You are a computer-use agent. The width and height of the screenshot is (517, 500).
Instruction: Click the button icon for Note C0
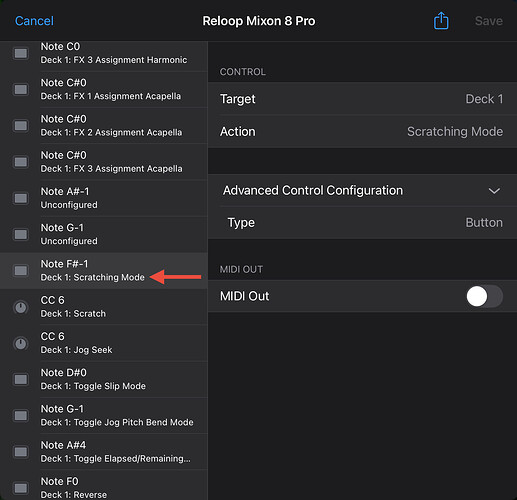[x=21, y=53]
